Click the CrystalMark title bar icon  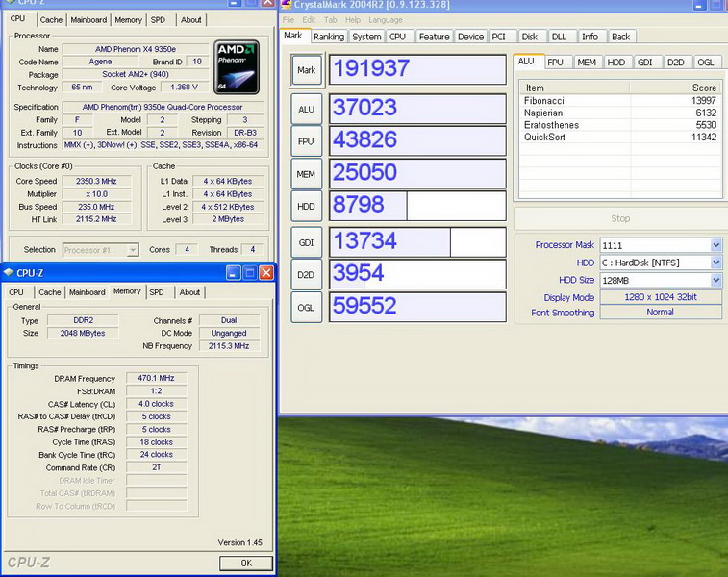(287, 5)
